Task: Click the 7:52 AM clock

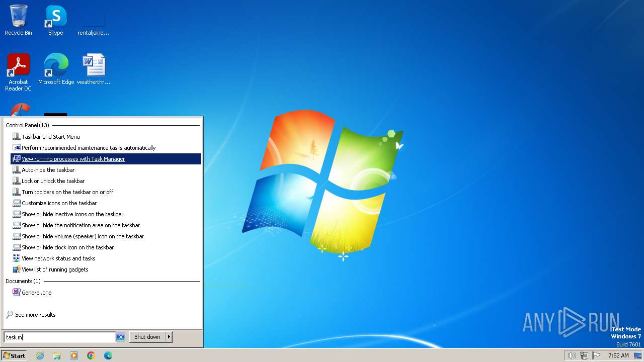Action: point(618,355)
